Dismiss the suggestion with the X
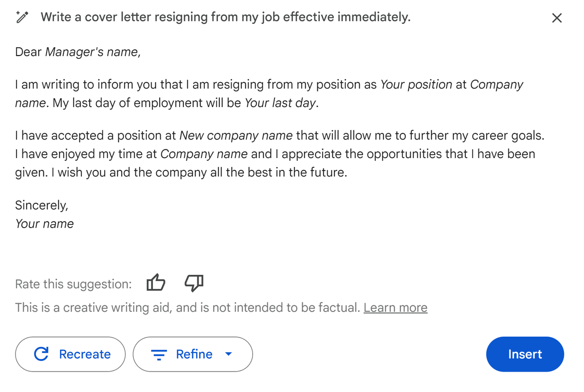This screenshot has height=392, width=584. 557,18
